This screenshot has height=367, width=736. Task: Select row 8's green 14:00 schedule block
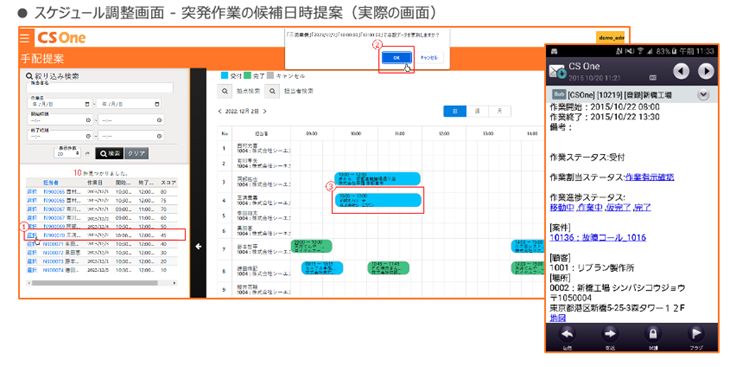(x=528, y=268)
